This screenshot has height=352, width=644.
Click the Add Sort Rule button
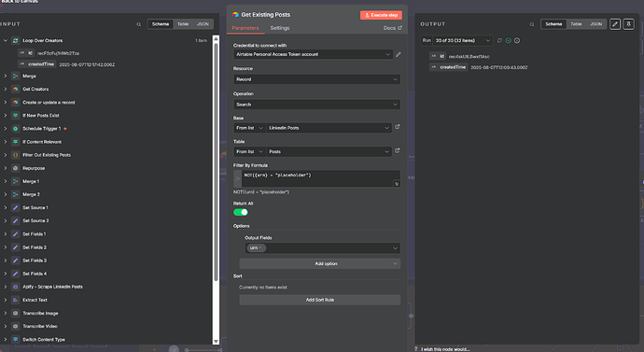319,300
